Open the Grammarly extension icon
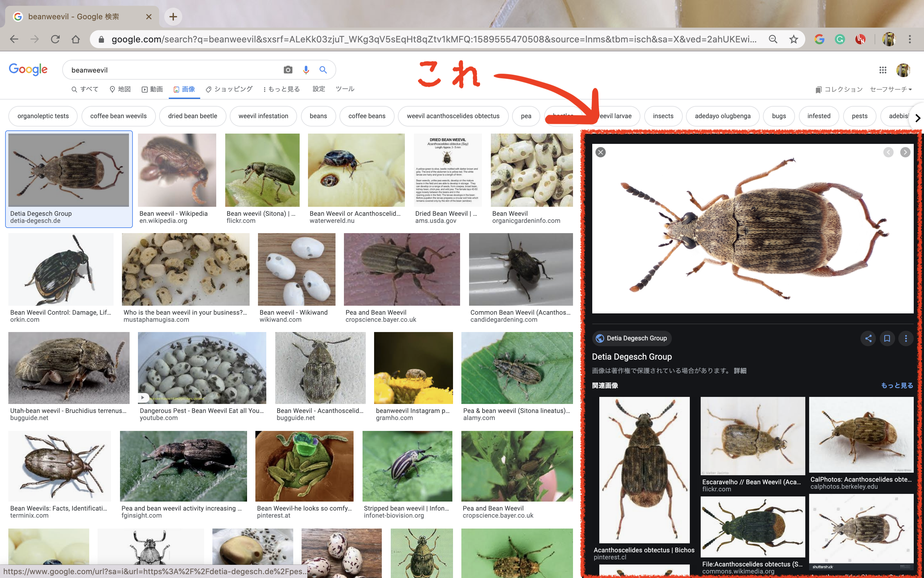 [x=840, y=39]
